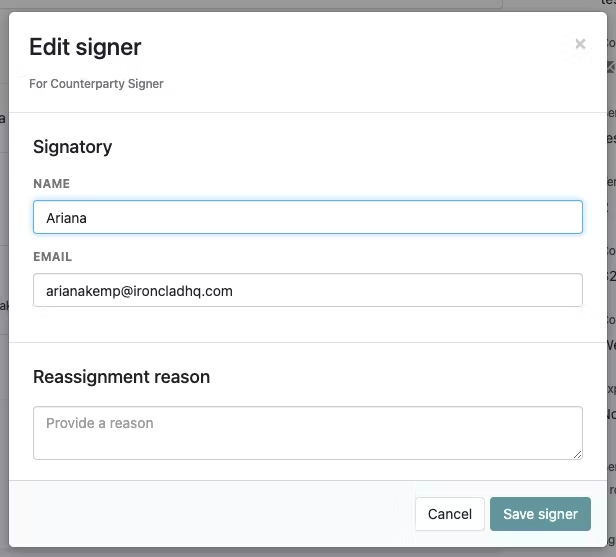
Task: Click on the arianakemp@ironcladhq.com text
Action: [x=139, y=291]
